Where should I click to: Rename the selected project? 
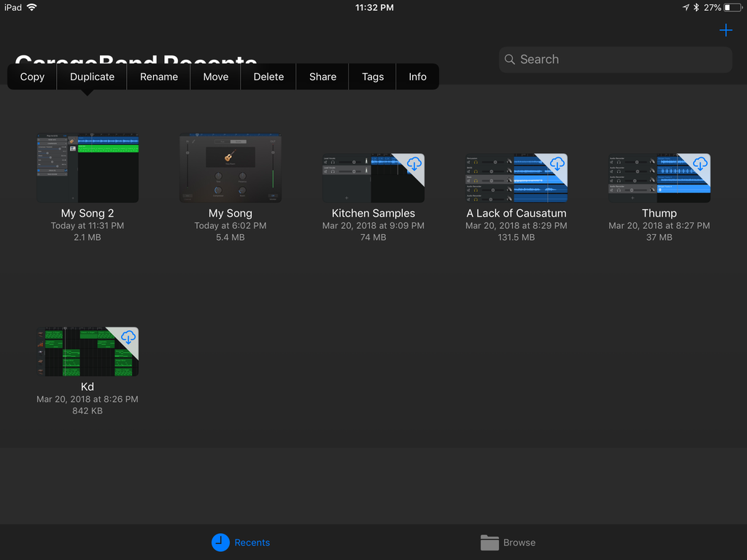(x=158, y=76)
